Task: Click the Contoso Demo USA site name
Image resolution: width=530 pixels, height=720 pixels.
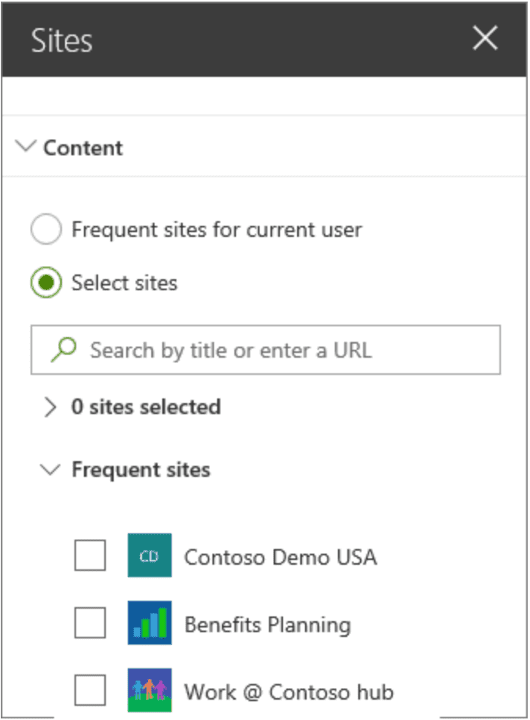Action: coord(281,557)
